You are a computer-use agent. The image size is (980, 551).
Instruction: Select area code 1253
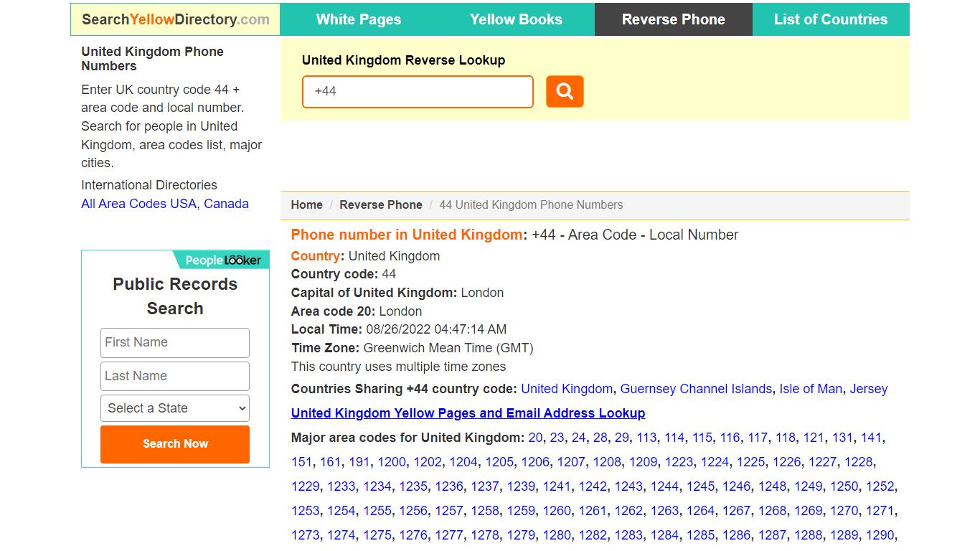306,511
